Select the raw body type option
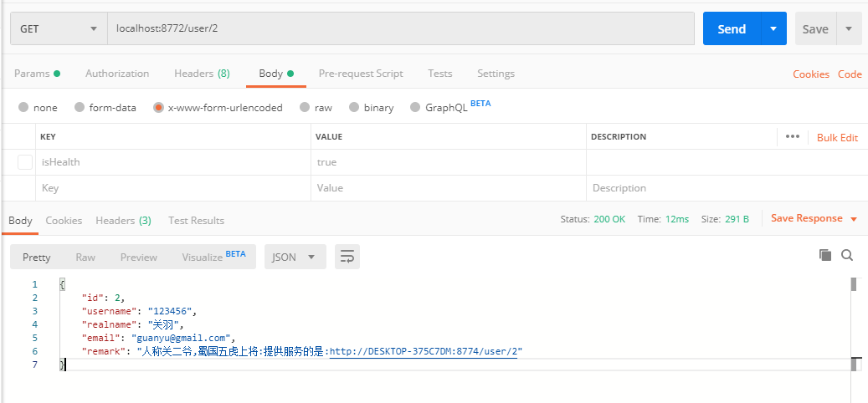Viewport: 868px width, 403px height. pyautogui.click(x=305, y=107)
